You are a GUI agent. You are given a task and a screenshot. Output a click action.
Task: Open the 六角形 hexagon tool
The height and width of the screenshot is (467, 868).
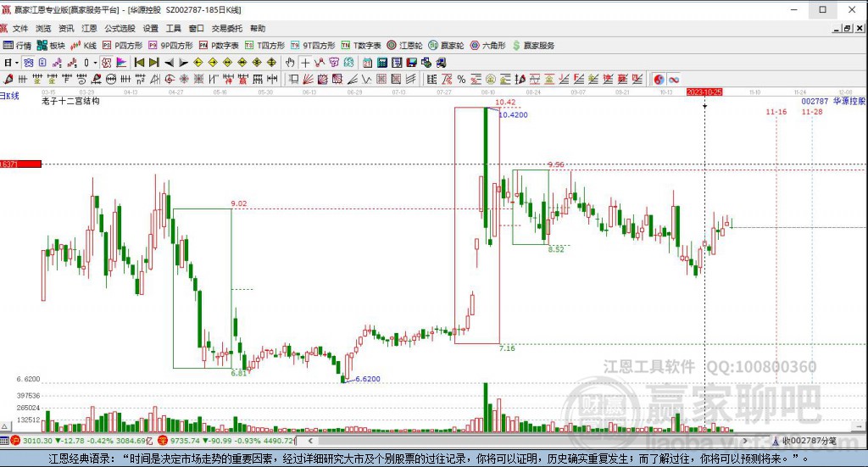point(487,46)
